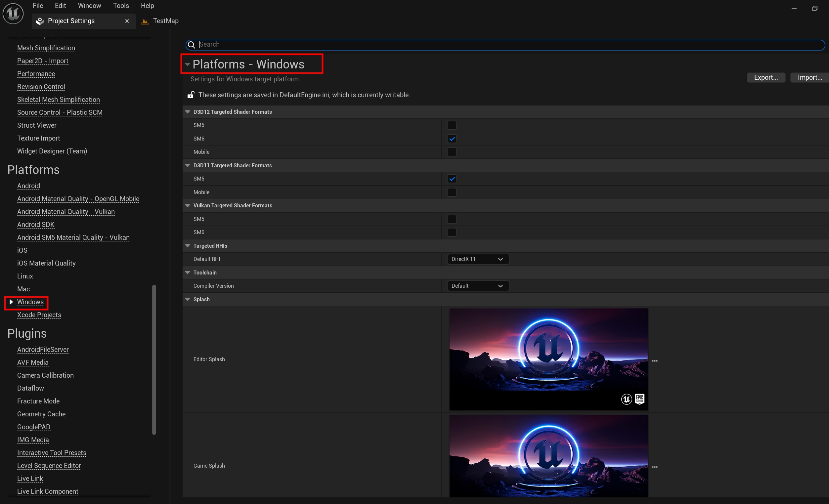The image size is (829, 504).
Task: Open Paper2D - Import settings
Action: [x=43, y=61]
